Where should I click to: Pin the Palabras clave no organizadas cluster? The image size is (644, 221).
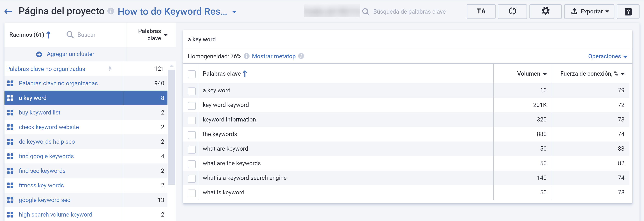pos(110,69)
